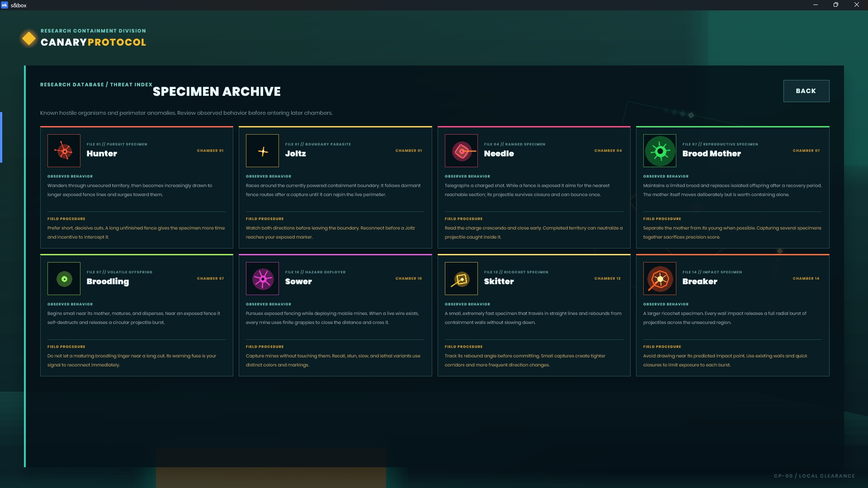Image resolution: width=868 pixels, height=488 pixels.
Task: Click CHAMBER 01 label on Hunter card
Action: [x=210, y=150]
